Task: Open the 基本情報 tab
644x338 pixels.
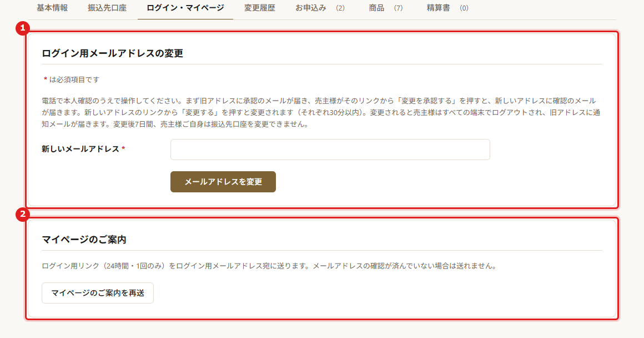Action: [52, 8]
